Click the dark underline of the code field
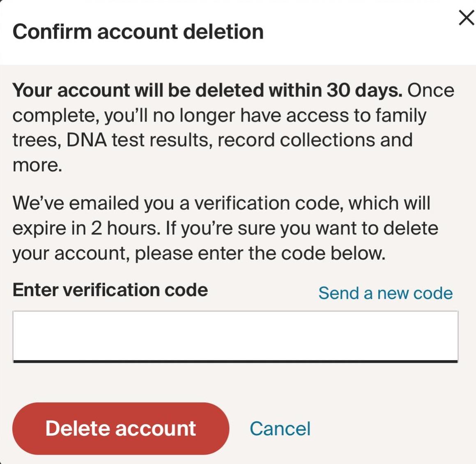The image size is (476, 464). pos(235,361)
